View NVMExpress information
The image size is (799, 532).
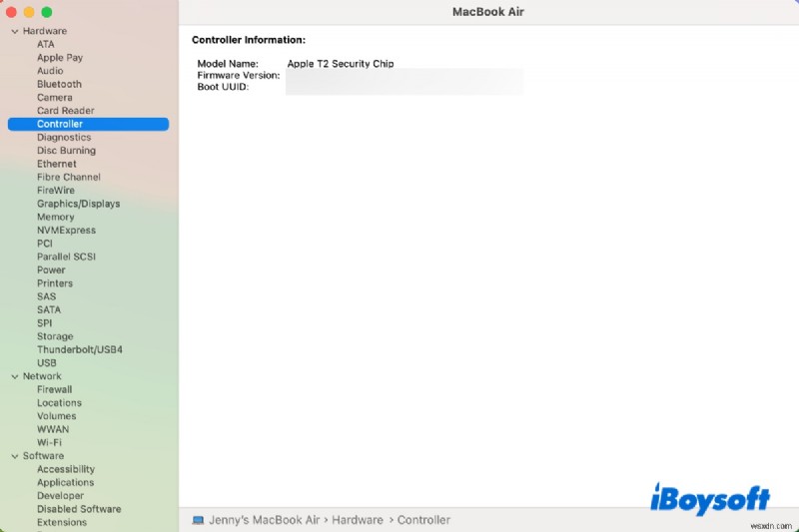point(66,231)
